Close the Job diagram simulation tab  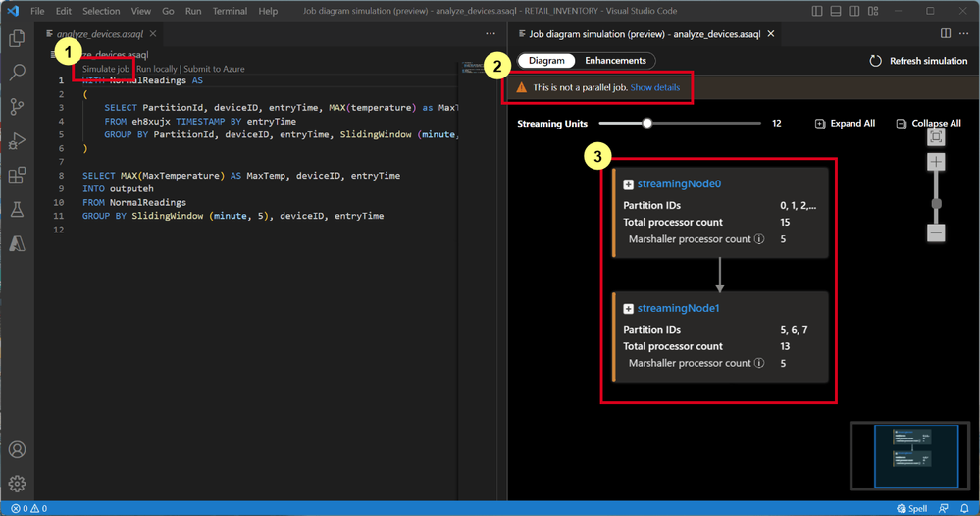click(771, 33)
